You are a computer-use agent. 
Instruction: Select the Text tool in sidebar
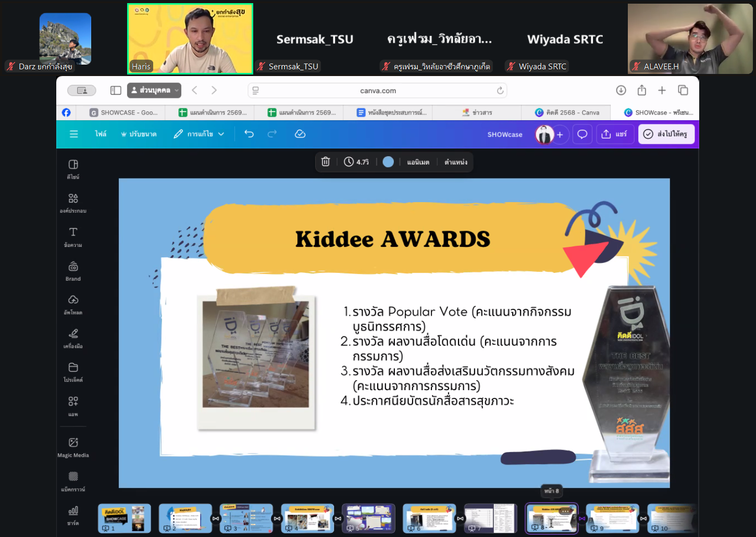pyautogui.click(x=73, y=236)
